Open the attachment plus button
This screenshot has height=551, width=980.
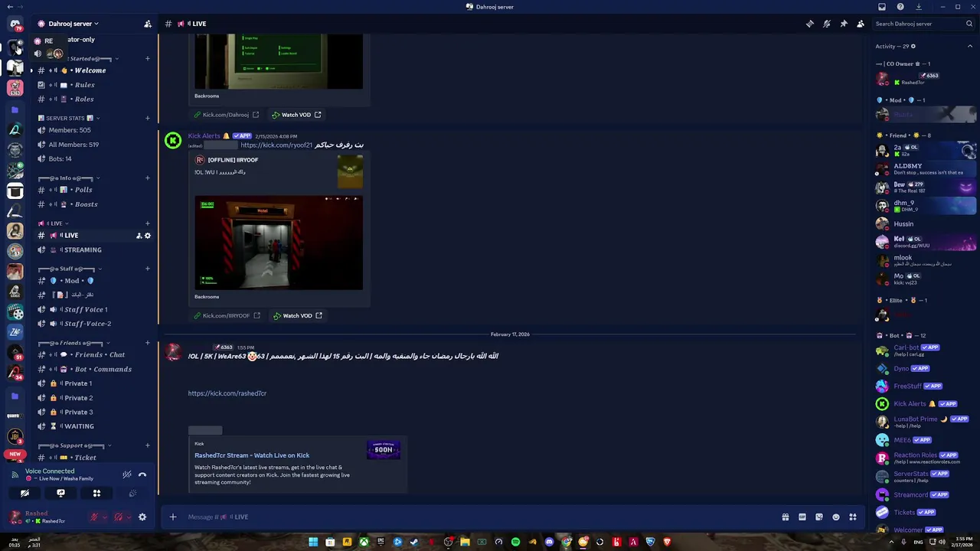coord(173,517)
